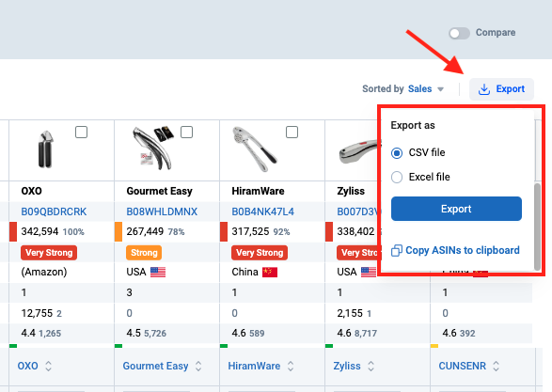Open the HiramWare product thumbnail
The width and height of the screenshot is (552, 392).
pos(255,149)
